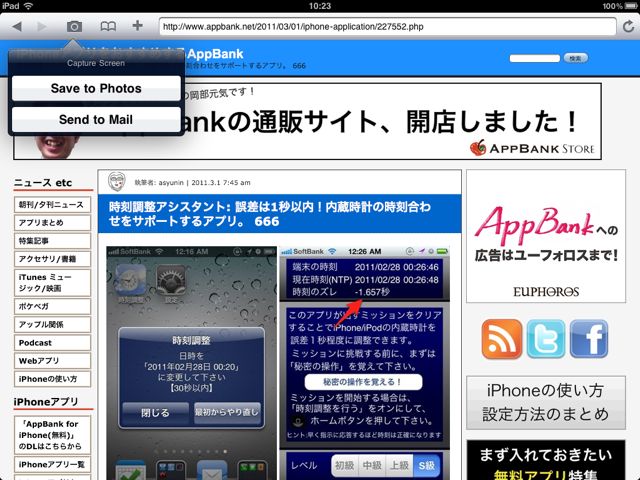Click the left 時刻調整 dialog screenshot
The height and width of the screenshot is (480, 640).
[191, 363]
